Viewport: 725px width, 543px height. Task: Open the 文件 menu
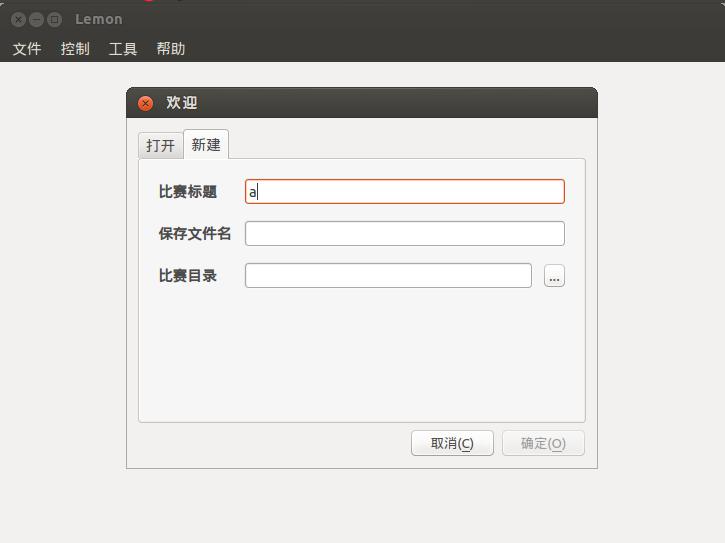pyautogui.click(x=27, y=49)
